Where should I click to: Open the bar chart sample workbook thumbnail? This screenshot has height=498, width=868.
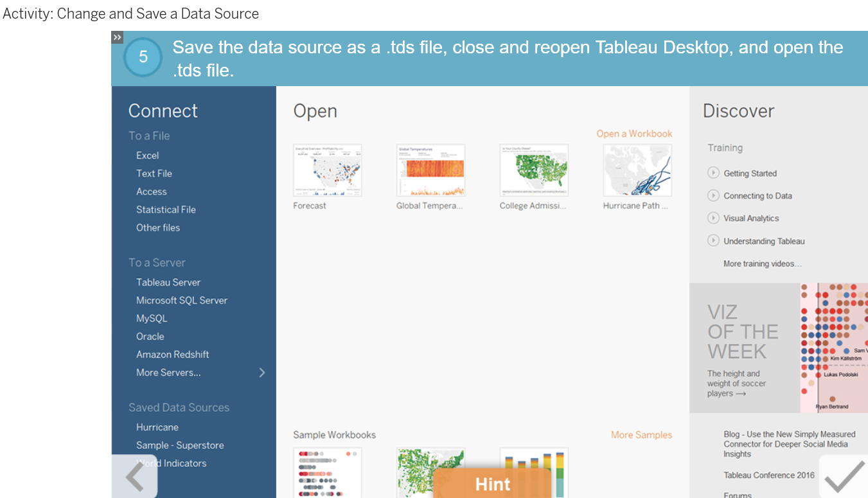tap(534, 473)
